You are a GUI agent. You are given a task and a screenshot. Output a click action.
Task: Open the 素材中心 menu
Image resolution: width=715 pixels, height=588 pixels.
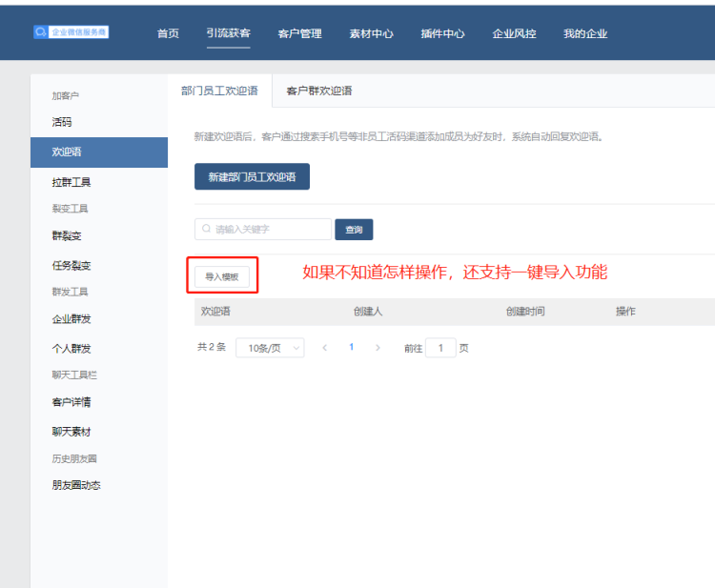tap(371, 33)
